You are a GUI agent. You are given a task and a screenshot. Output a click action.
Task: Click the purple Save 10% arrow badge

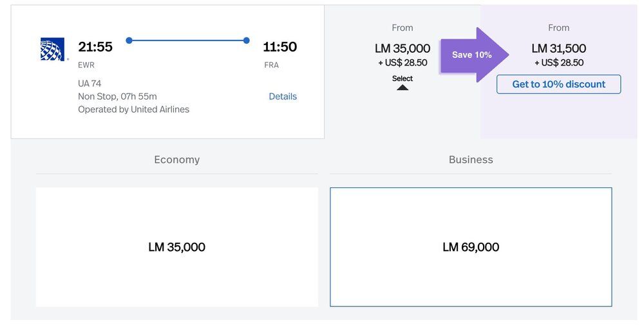pos(473,55)
